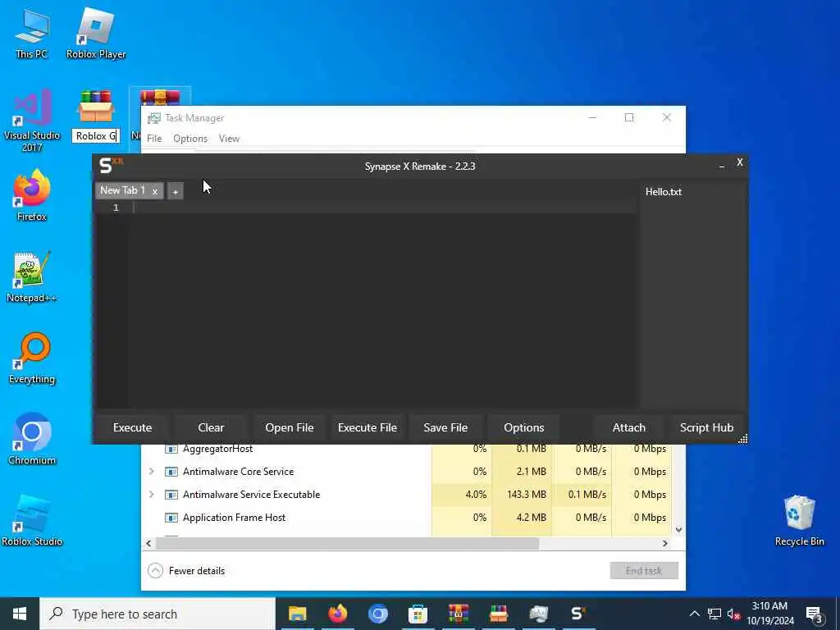
Task: Open the taskbar clock and date
Action: [769, 614]
